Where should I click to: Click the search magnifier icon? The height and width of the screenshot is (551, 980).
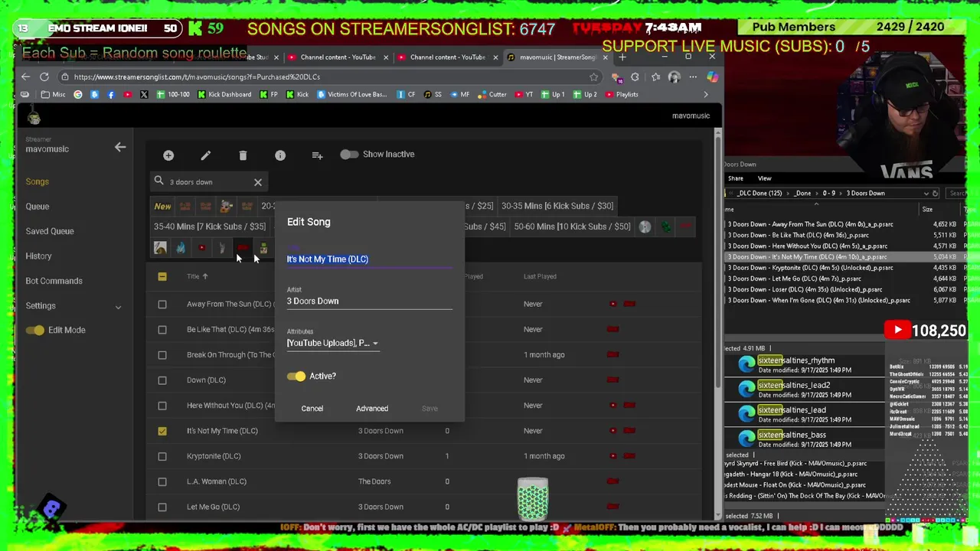click(159, 181)
